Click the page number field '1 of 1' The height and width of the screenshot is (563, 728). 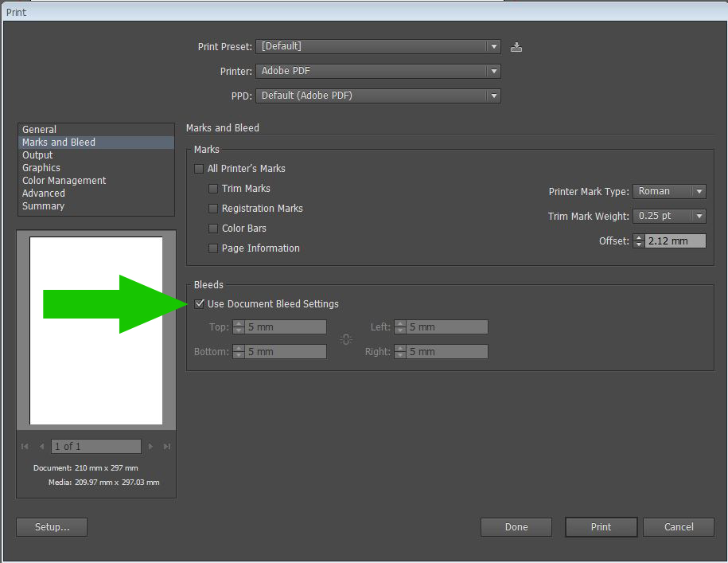pos(96,447)
